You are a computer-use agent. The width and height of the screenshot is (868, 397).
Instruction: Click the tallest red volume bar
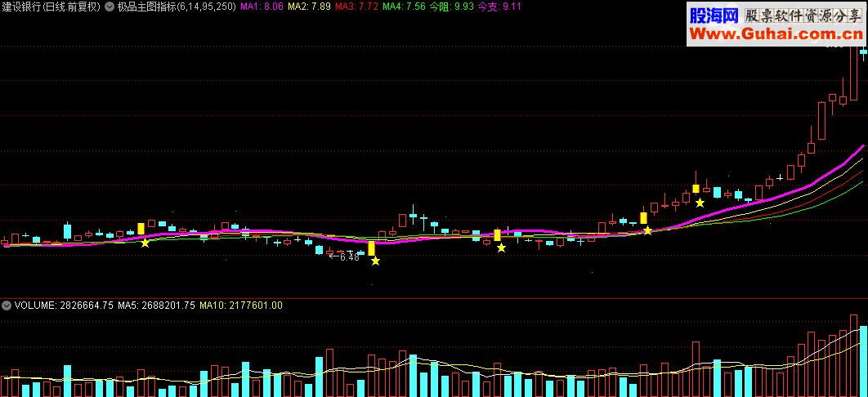[x=853, y=355]
